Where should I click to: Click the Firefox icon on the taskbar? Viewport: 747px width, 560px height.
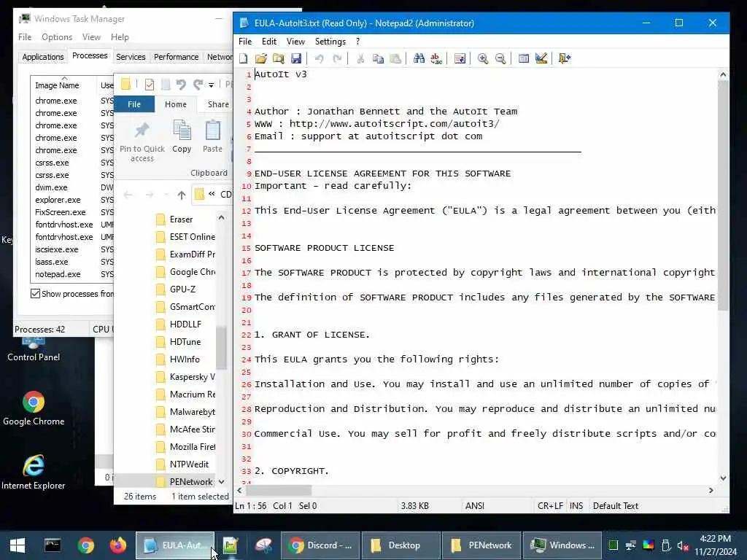pyautogui.click(x=117, y=545)
